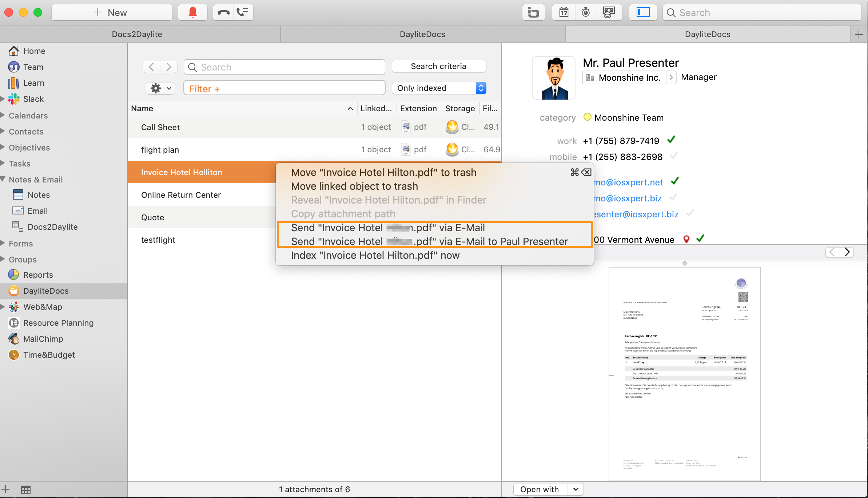Collapse the Notes & Email section
Screen dimensions: 868x498
click(3, 179)
